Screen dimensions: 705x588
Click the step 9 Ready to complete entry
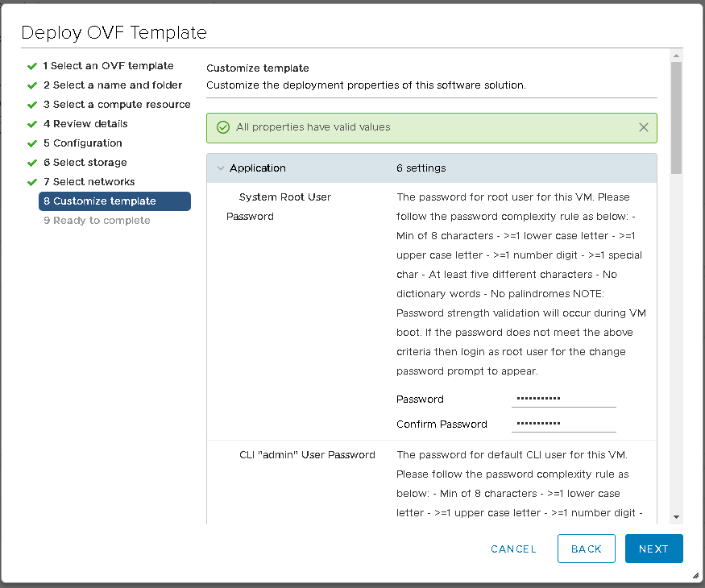tap(97, 221)
